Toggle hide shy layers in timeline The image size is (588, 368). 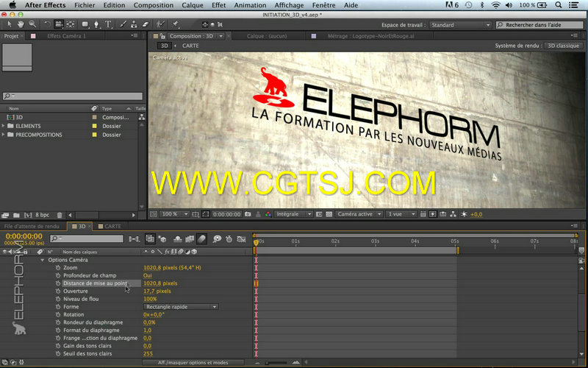click(178, 238)
